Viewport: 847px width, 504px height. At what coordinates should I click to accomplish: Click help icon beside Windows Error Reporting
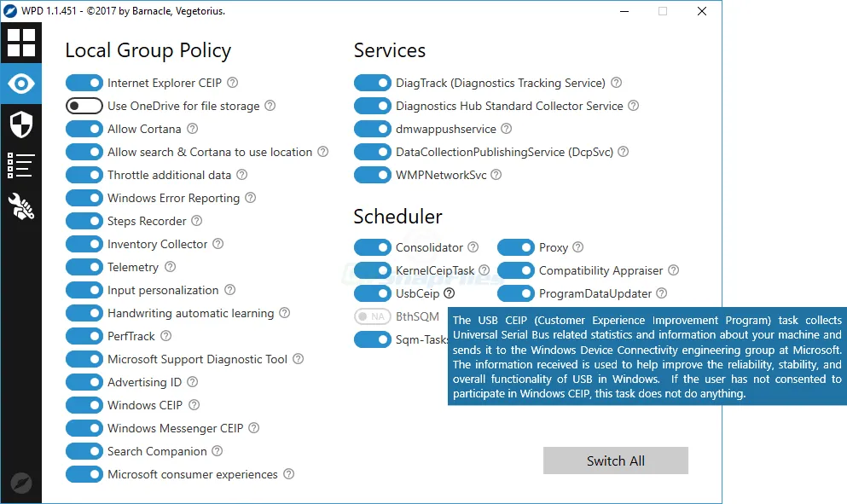tap(250, 198)
